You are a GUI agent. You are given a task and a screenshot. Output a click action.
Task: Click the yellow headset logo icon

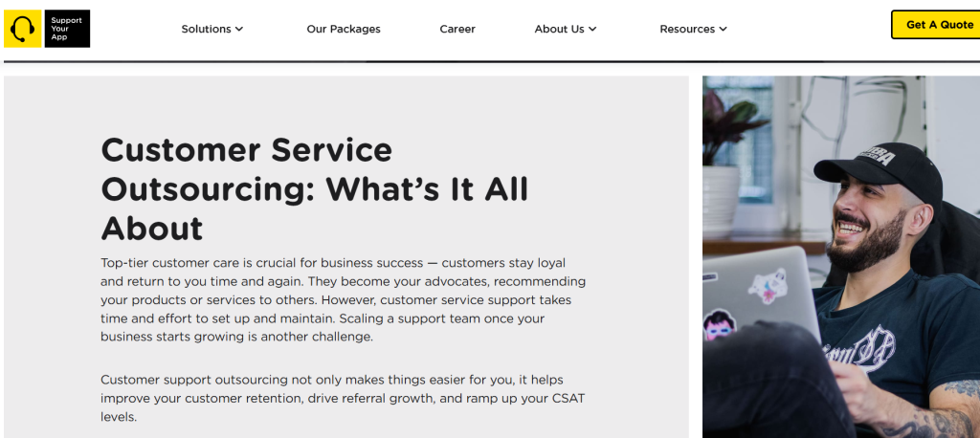22,29
